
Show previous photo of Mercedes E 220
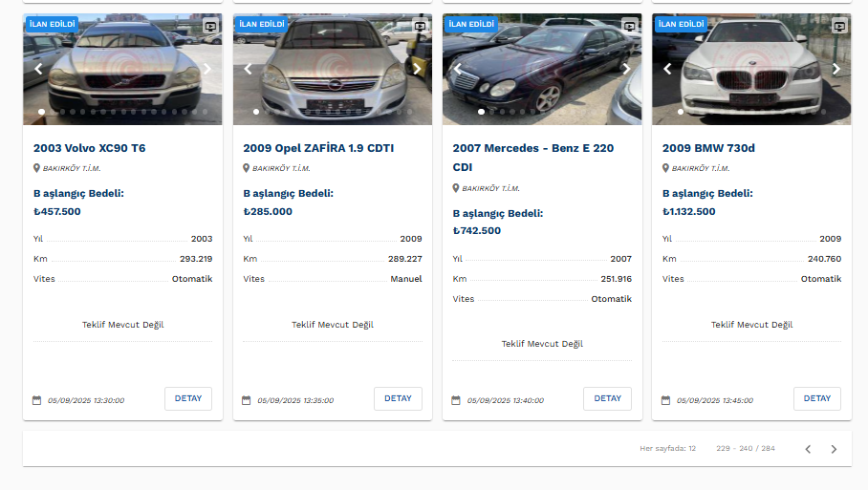(x=458, y=69)
